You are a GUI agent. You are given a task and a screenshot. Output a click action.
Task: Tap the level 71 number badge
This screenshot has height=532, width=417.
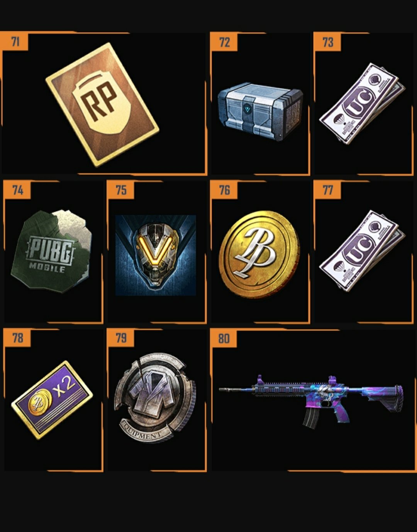tap(14, 41)
